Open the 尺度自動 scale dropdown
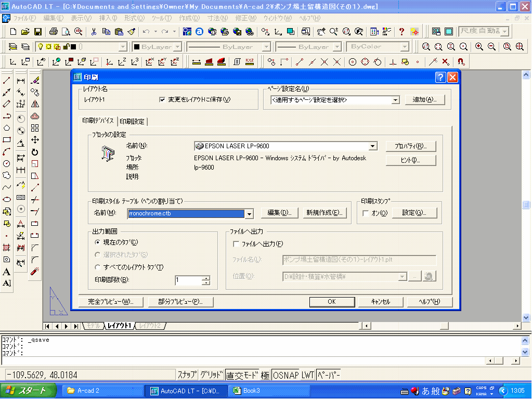Image resolution: width=532 pixels, height=399 pixels. point(505,32)
